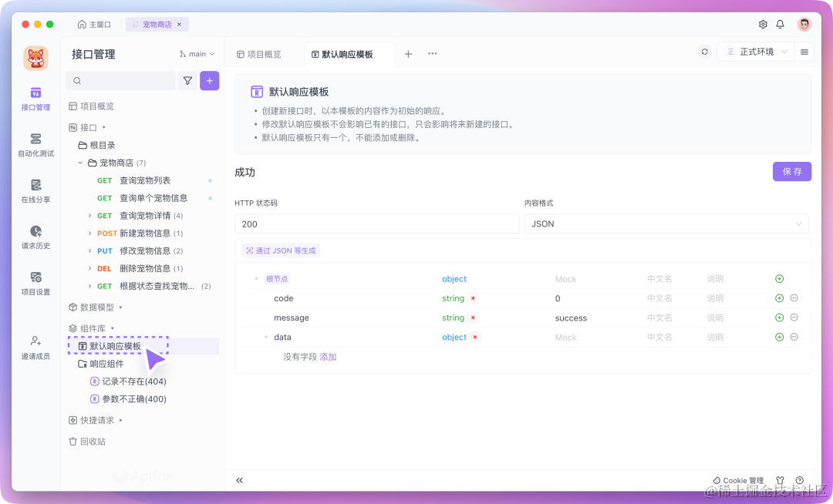Image resolution: width=833 pixels, height=504 pixels.
Task: Click the sidebar search field
Action: click(x=120, y=81)
